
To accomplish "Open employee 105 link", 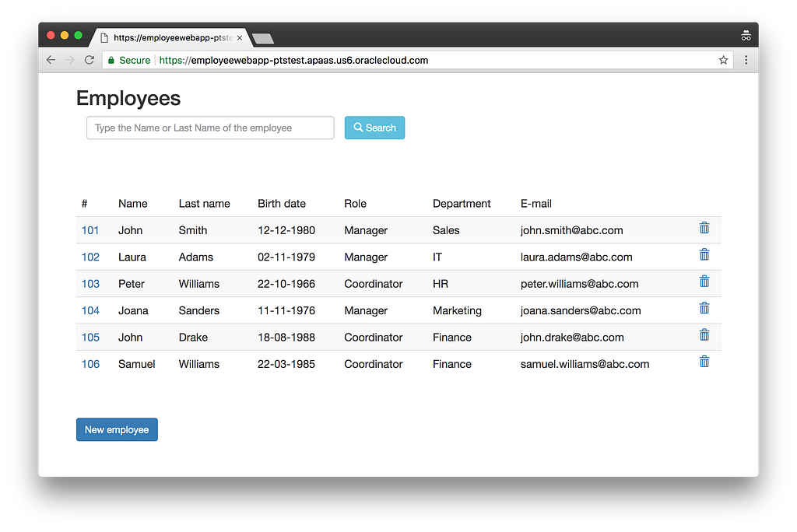I will coord(90,338).
